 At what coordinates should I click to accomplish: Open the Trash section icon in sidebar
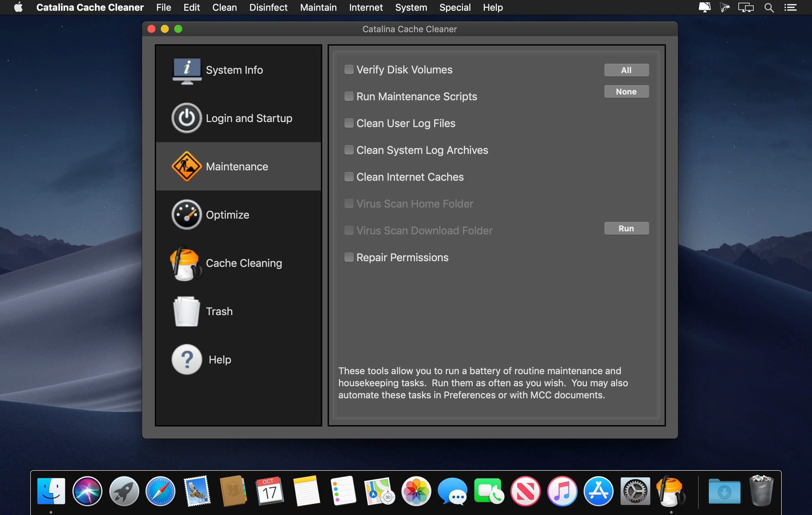pyautogui.click(x=186, y=311)
